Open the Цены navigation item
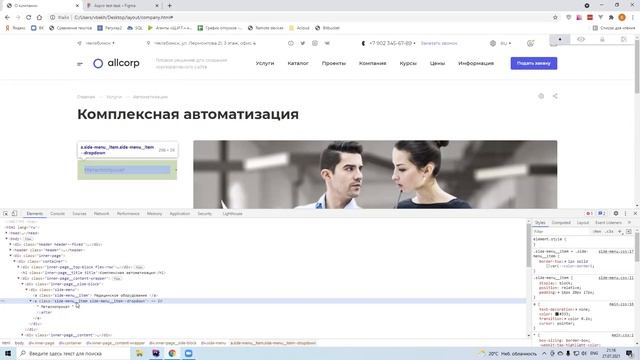Image resolution: width=640 pixels, height=360 pixels. click(x=437, y=63)
